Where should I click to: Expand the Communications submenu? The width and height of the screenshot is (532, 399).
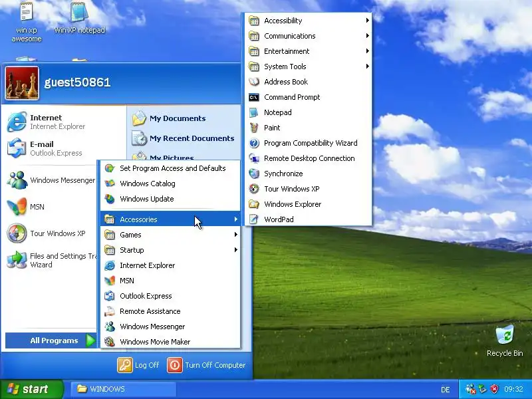pyautogui.click(x=309, y=36)
